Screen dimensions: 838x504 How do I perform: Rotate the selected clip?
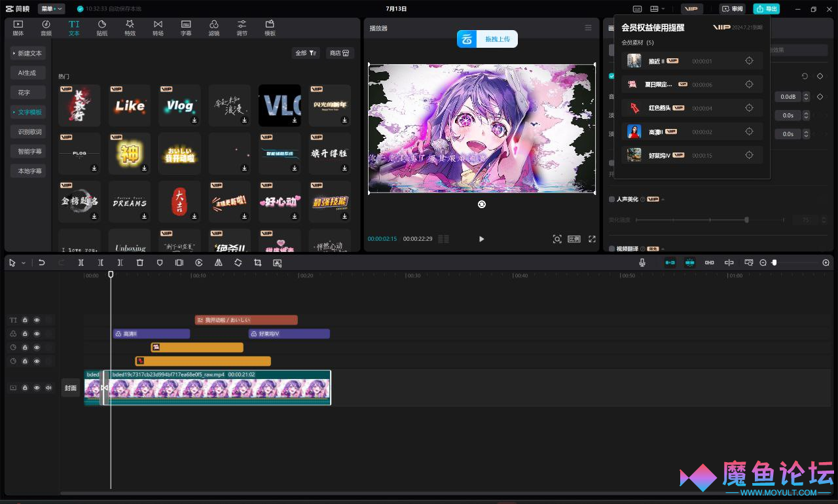click(x=238, y=262)
